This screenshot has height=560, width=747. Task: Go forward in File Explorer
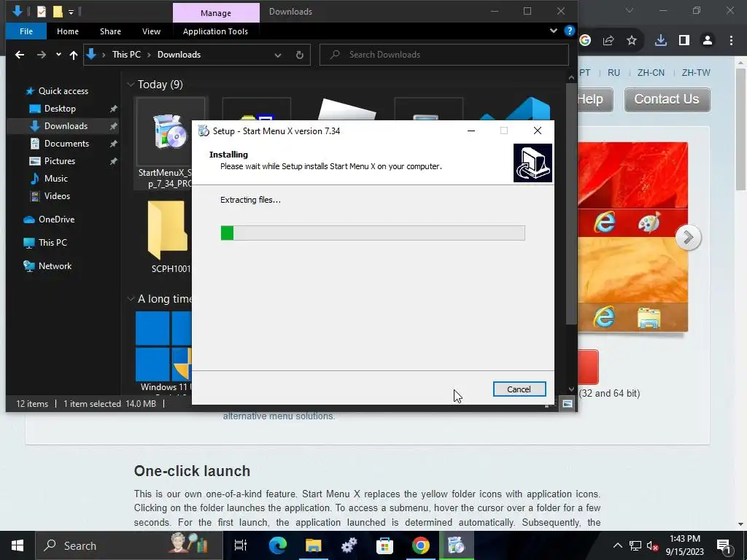coord(42,55)
